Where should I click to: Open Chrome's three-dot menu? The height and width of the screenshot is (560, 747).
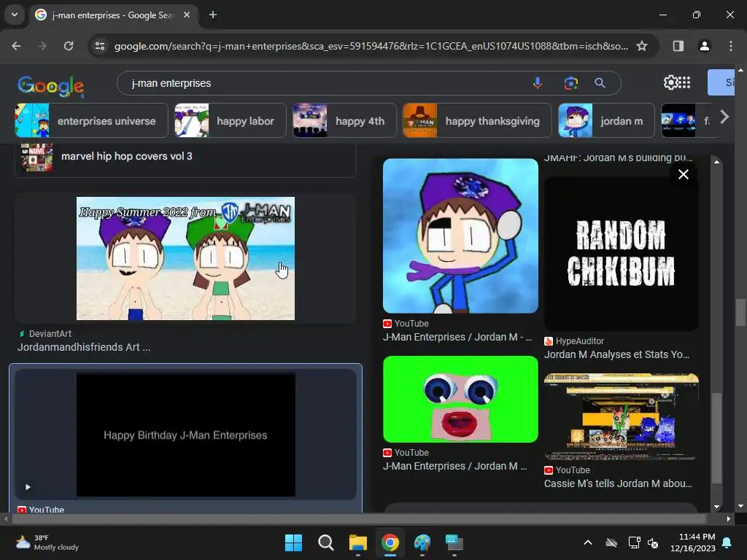[730, 46]
